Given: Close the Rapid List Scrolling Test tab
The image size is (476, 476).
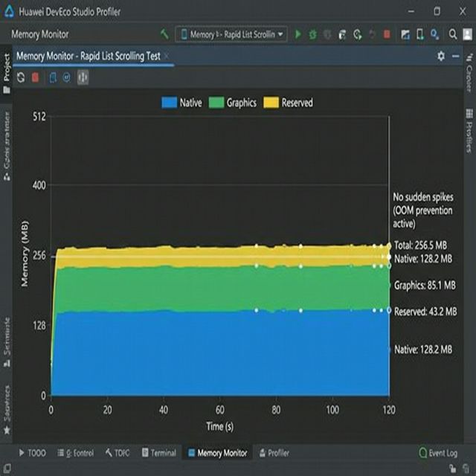Looking at the screenshot, I should [x=167, y=57].
